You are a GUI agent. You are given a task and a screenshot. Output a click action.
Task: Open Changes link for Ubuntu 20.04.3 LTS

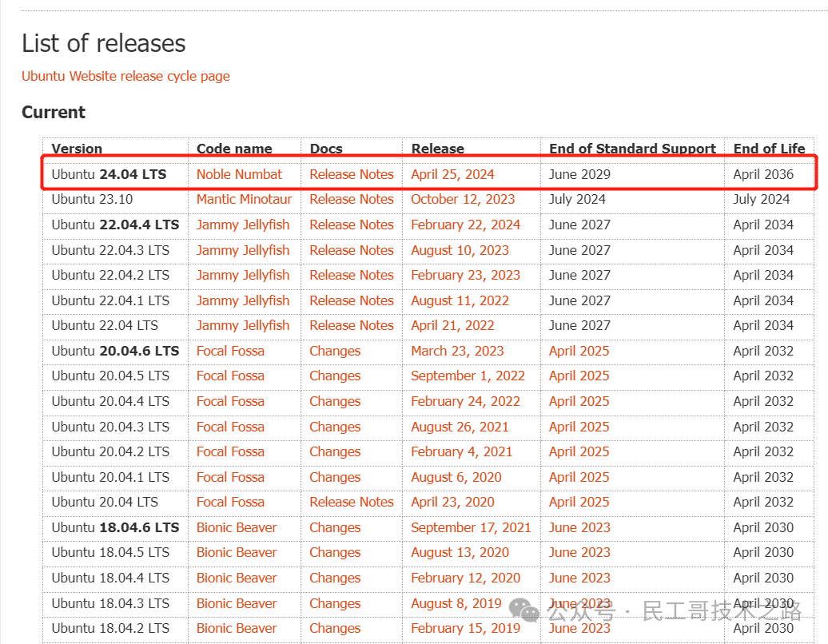click(x=335, y=427)
